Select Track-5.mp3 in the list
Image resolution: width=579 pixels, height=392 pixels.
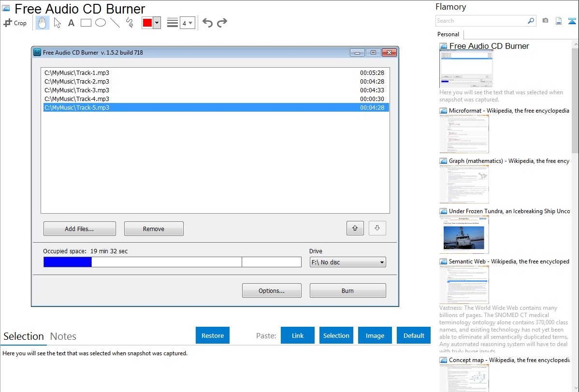216,107
